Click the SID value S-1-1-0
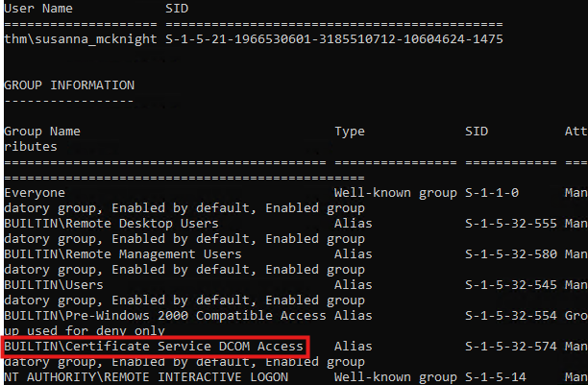The image size is (588, 385). click(492, 192)
